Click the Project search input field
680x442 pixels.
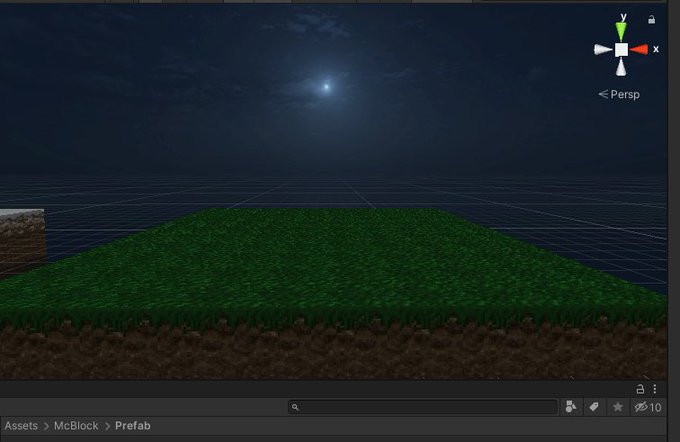[423, 407]
